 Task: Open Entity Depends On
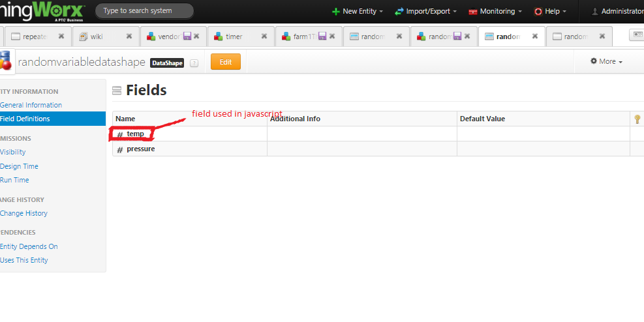click(x=29, y=246)
